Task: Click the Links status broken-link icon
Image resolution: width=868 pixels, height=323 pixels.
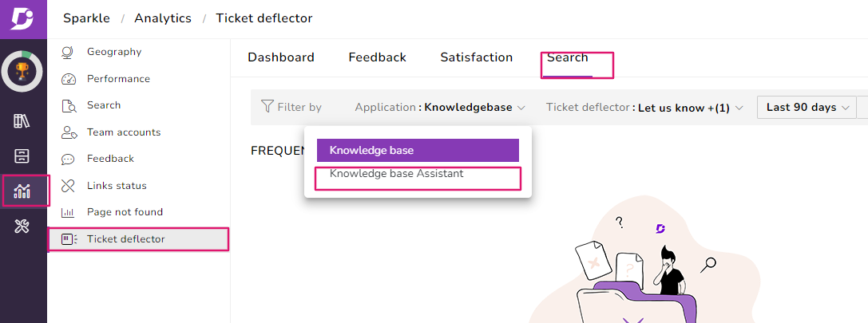Action: [x=68, y=186]
